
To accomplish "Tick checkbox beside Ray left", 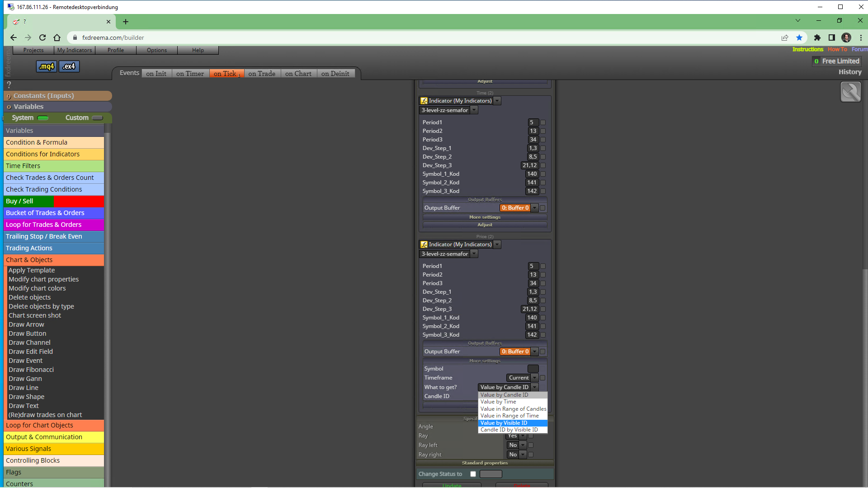I will click(531, 445).
